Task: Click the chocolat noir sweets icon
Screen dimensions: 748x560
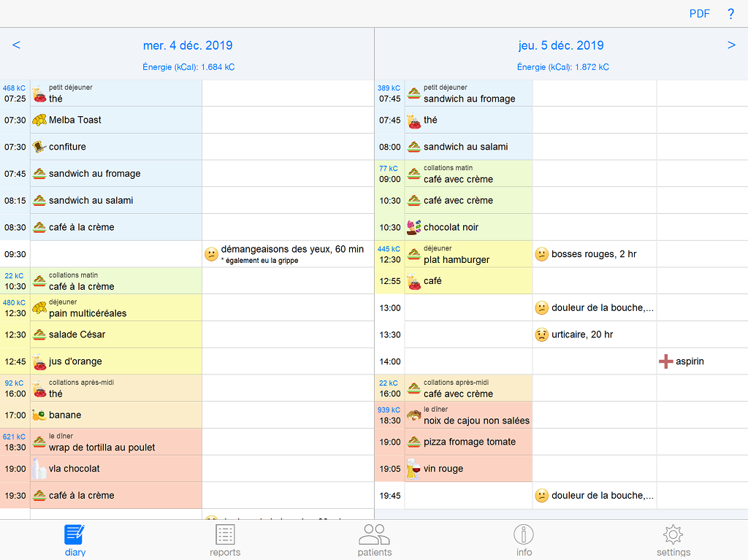Action: click(x=413, y=227)
